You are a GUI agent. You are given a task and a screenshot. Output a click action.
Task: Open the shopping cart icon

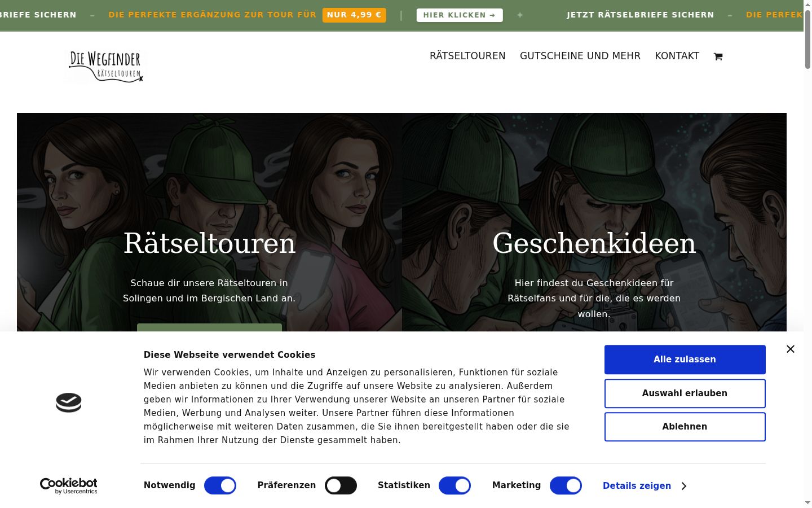[718, 56]
